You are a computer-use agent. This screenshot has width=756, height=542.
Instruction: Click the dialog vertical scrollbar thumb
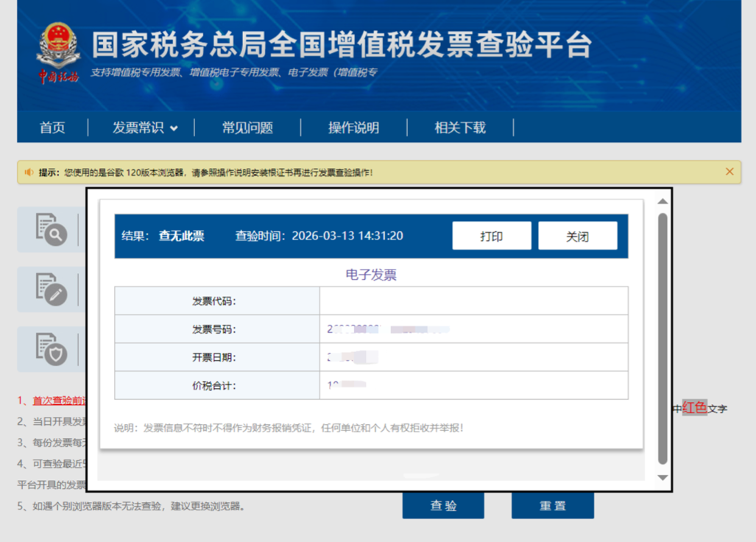pyautogui.click(x=663, y=339)
